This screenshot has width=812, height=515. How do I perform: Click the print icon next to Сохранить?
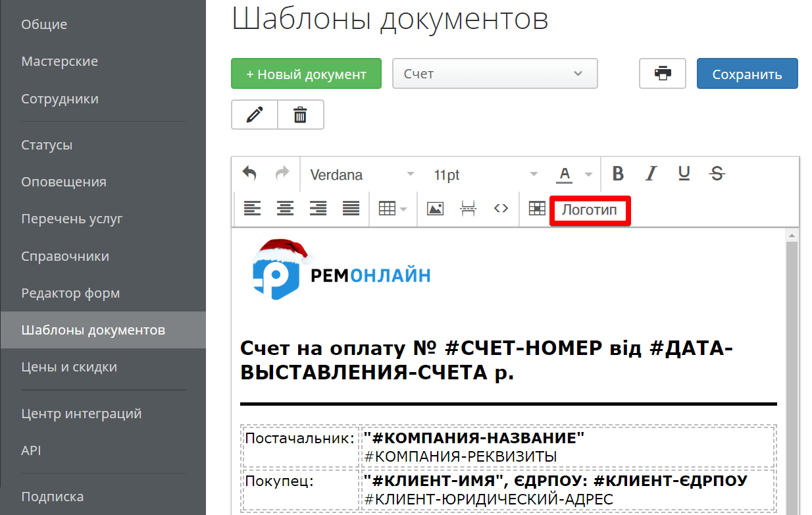pos(662,73)
